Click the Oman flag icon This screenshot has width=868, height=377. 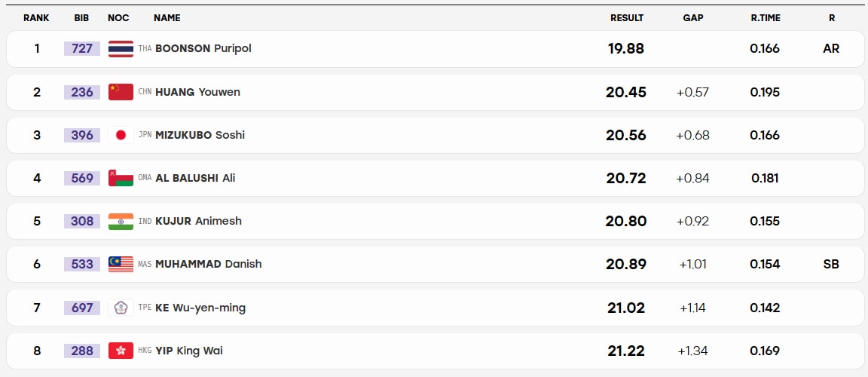pos(121,178)
